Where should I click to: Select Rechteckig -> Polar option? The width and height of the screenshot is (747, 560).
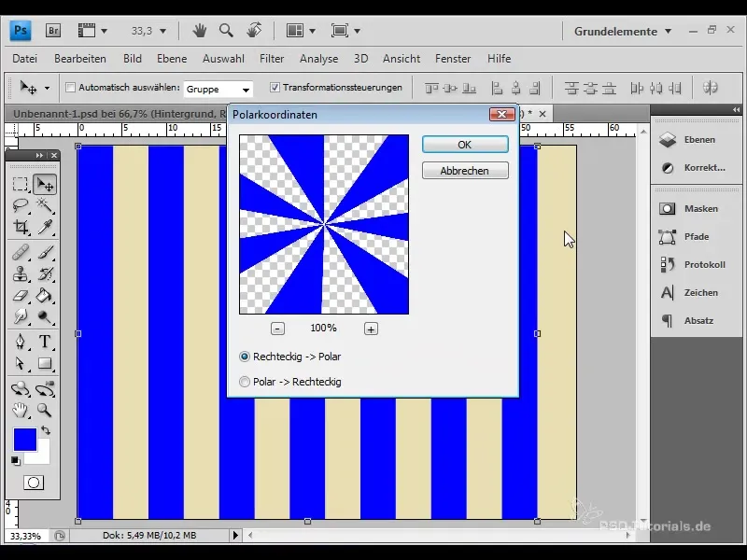pyautogui.click(x=245, y=357)
